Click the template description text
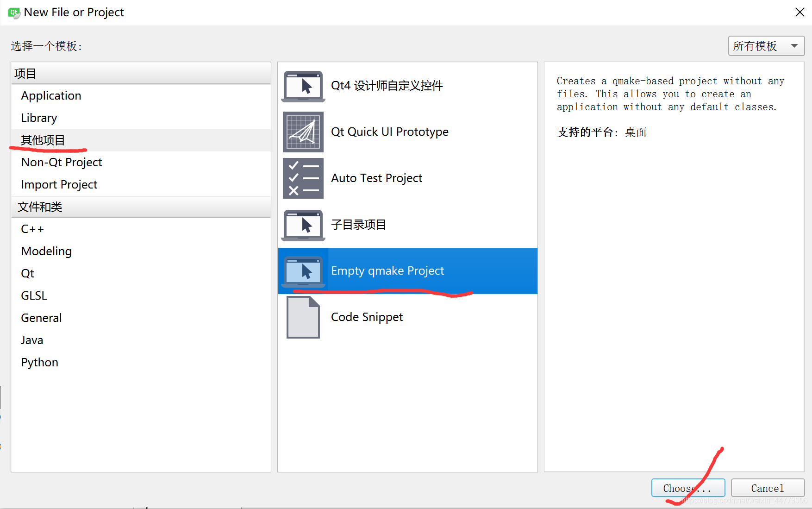Viewport: 812px width, 509px height. [670, 94]
